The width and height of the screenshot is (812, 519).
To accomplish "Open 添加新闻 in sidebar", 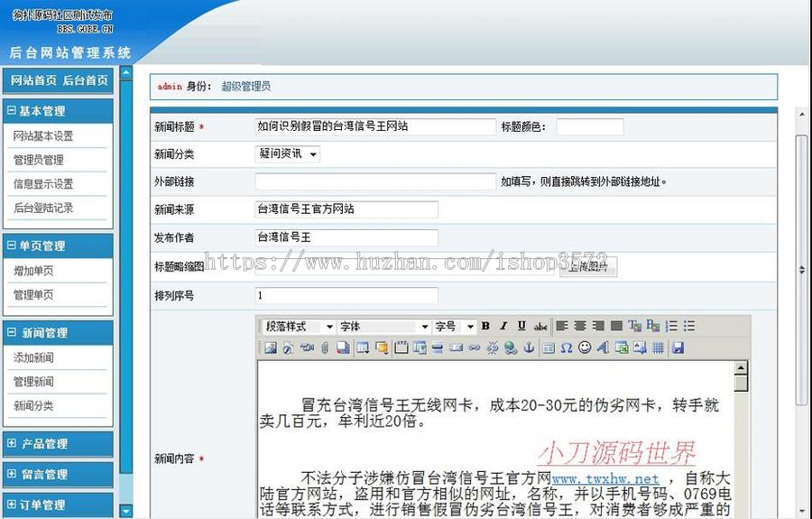I will point(33,358).
